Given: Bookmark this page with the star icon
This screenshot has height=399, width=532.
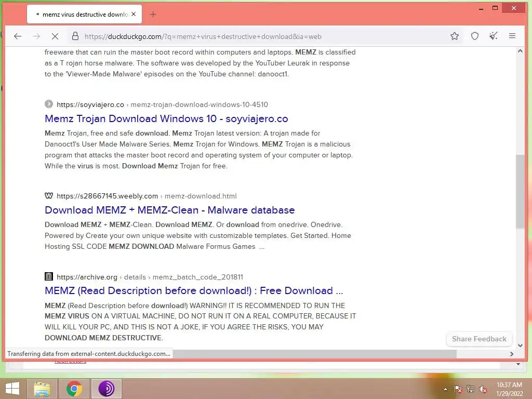Looking at the screenshot, I should coord(455,36).
